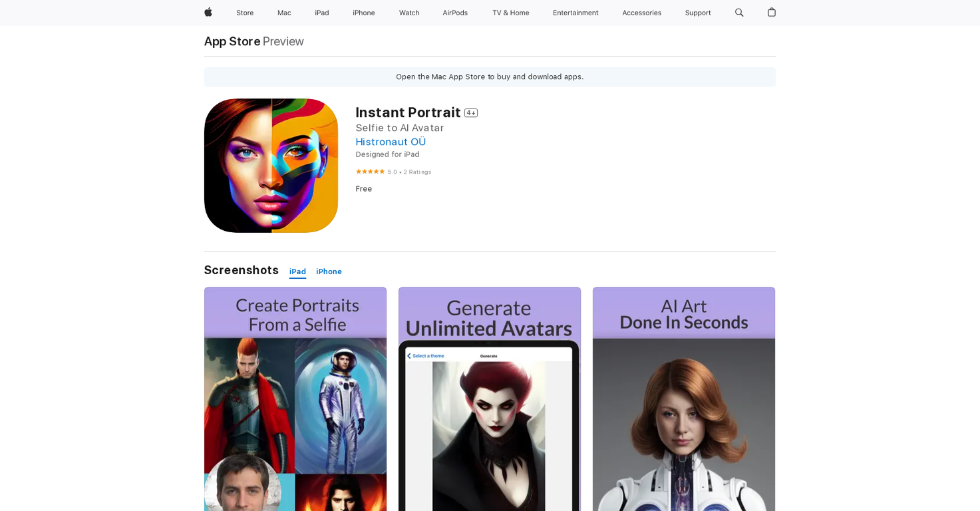Open developer Histronaut OÜ link
Viewport: 980px width, 511px height.
[391, 142]
